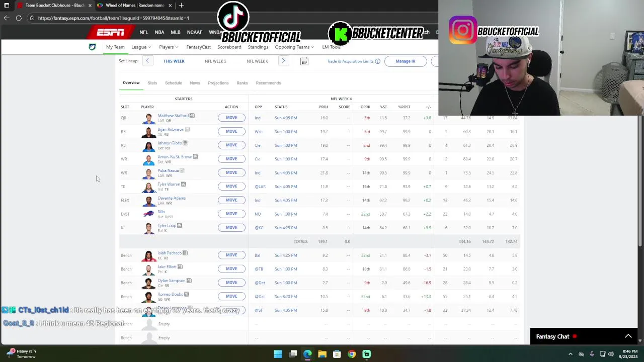Viewport: 644px width, 362px height.
Task: Click the ESPN logo
Action: coord(111,32)
